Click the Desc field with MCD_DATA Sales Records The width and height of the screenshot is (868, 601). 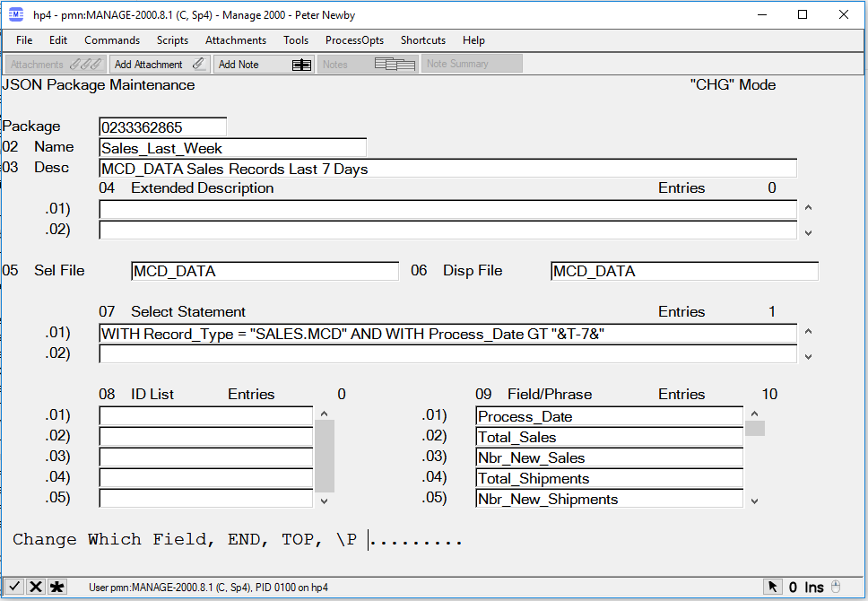coord(447,169)
